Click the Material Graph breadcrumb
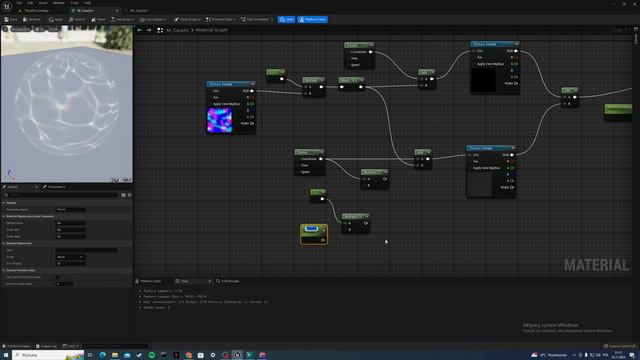 [211, 30]
